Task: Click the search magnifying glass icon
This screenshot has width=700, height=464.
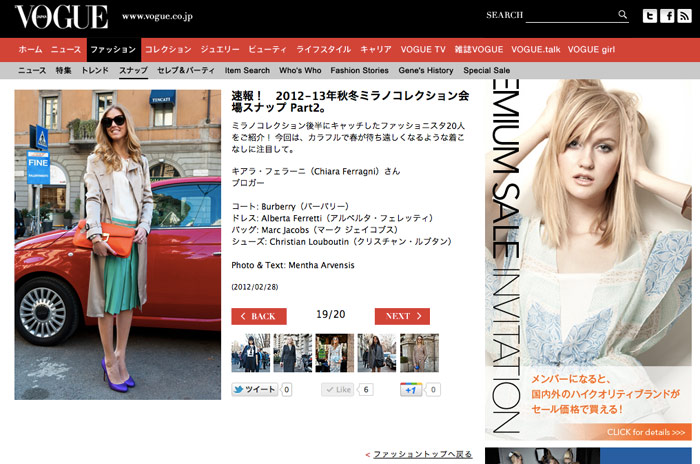Action: pyautogui.click(x=622, y=15)
